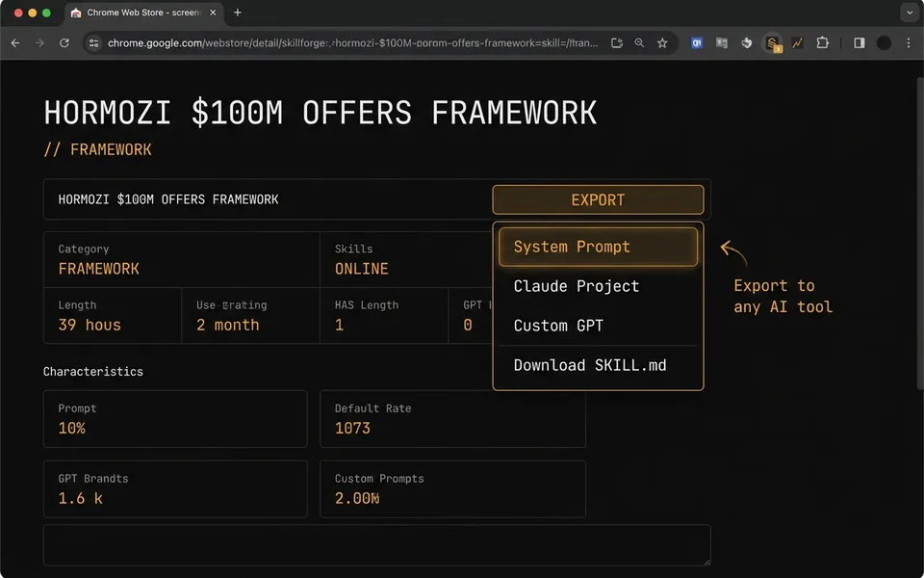Click the "2 month" value
This screenshot has height=578, width=924.
(227, 325)
